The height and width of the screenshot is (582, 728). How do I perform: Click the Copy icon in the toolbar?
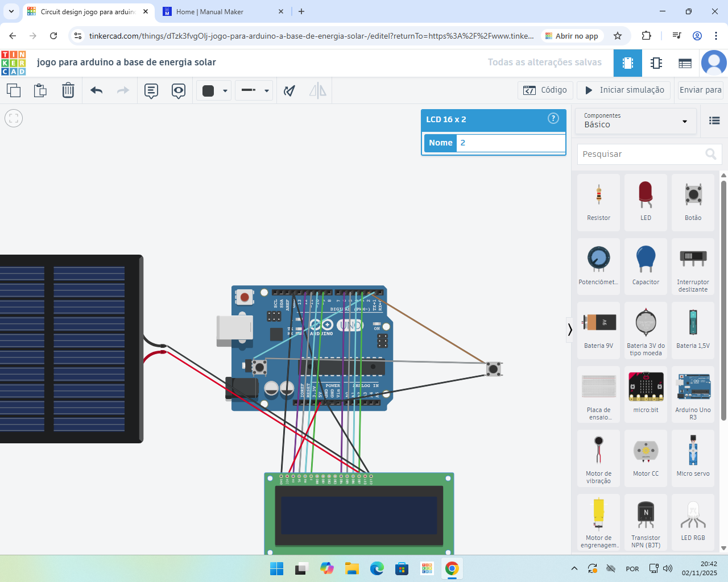(x=14, y=90)
